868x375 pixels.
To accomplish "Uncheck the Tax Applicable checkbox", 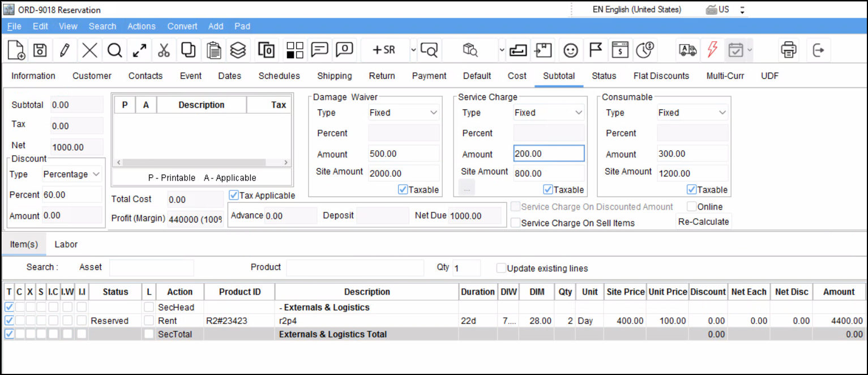I will (233, 195).
